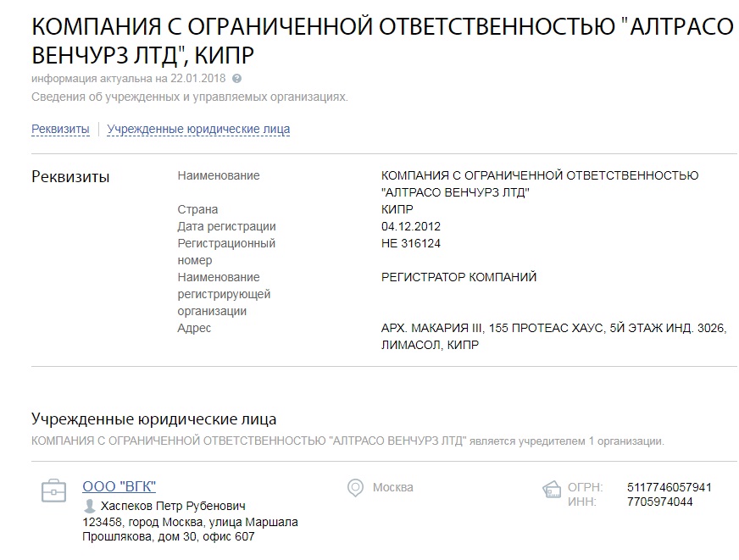Click the registration date 04.12.2012
Viewport: 739px width, 560px height.
tap(411, 226)
